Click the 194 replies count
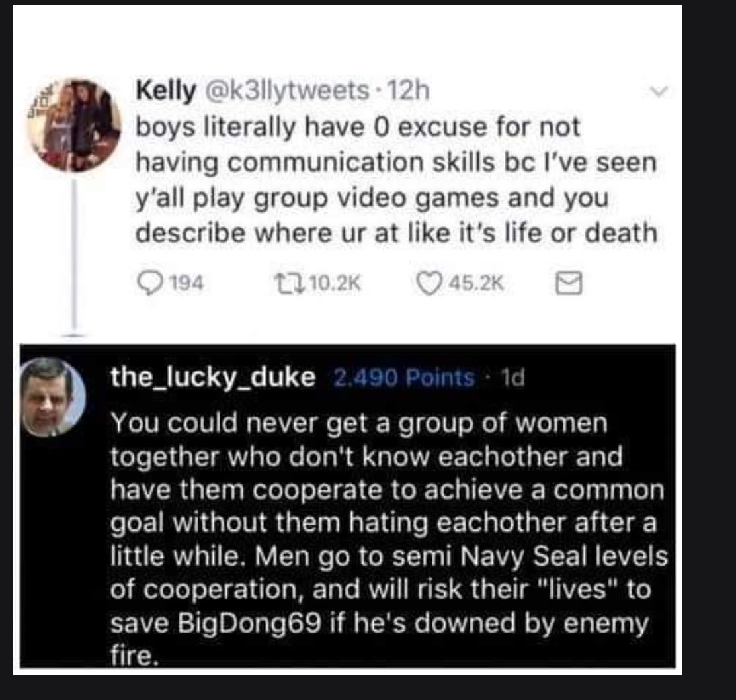The image size is (736, 700). coord(186,283)
